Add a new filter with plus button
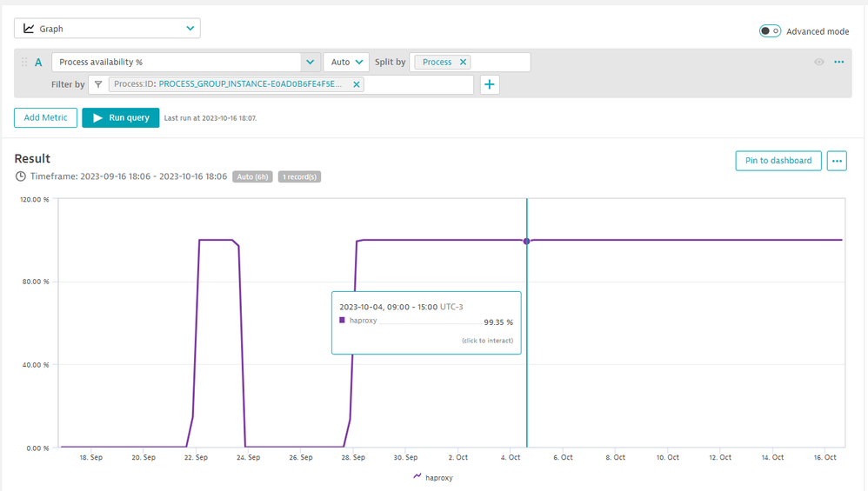The width and height of the screenshot is (868, 491). coord(490,84)
